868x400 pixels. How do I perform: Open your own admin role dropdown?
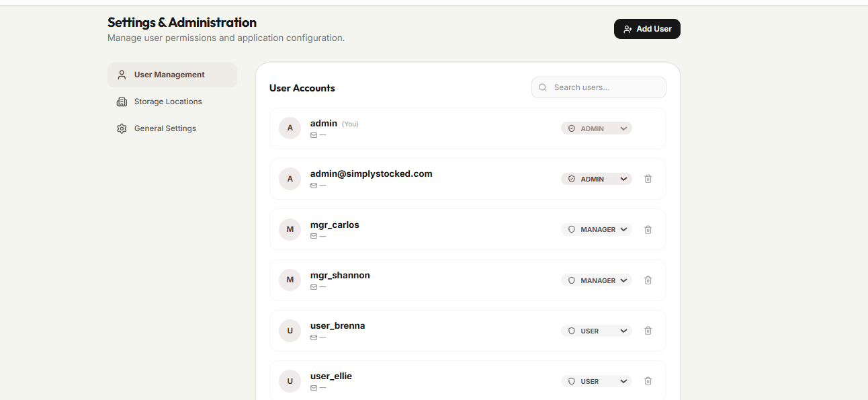597,128
